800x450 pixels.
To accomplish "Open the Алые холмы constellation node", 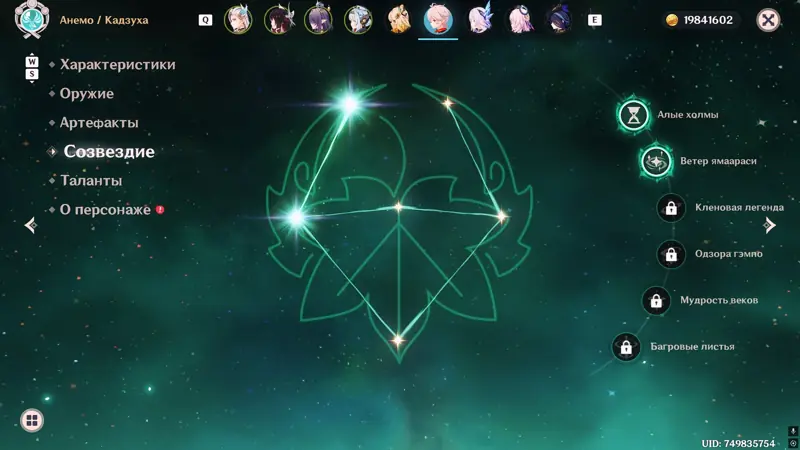I will point(633,115).
